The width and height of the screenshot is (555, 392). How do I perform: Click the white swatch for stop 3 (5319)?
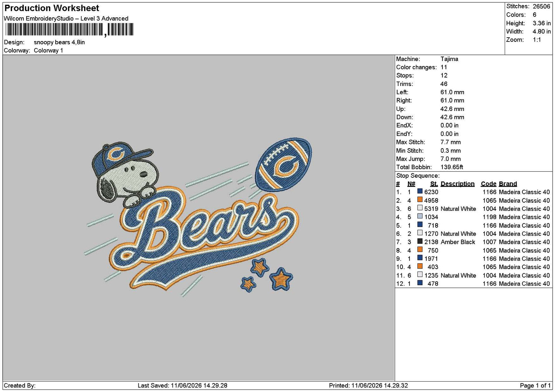point(420,208)
